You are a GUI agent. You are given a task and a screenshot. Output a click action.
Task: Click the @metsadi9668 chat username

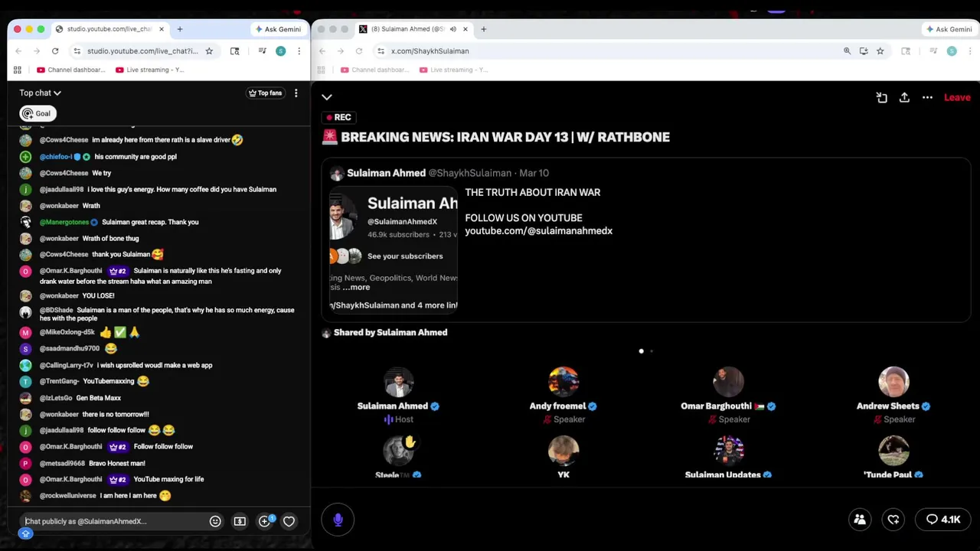pos(62,464)
